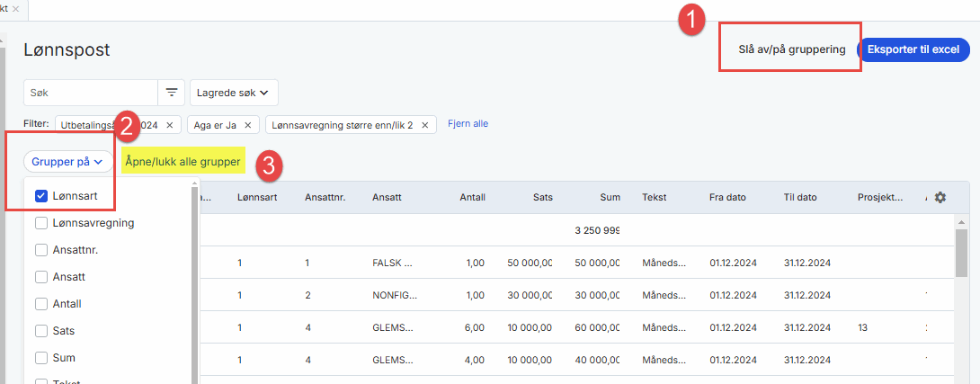Open the search filter options icon
Viewport: 980px width, 384px height.
pos(171,93)
